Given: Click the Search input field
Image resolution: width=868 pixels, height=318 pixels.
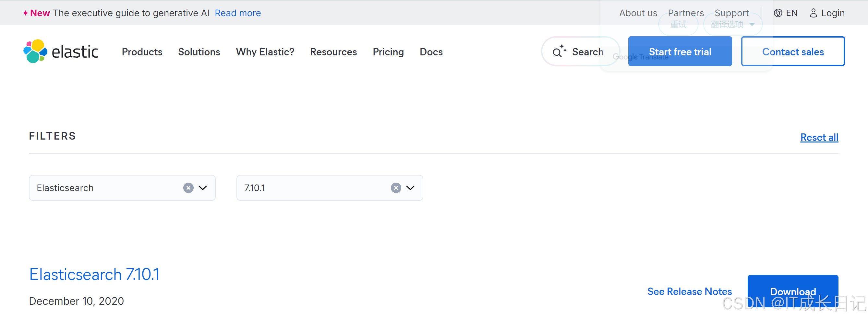Looking at the screenshot, I should 587,51.
